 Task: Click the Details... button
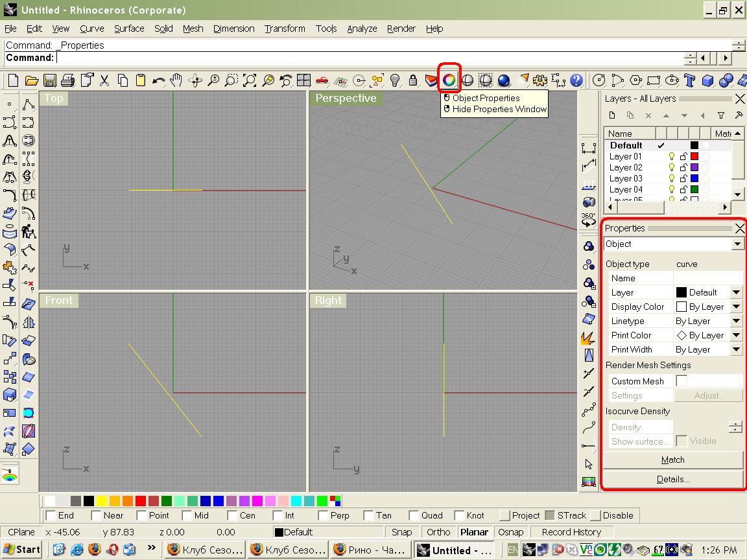(672, 479)
